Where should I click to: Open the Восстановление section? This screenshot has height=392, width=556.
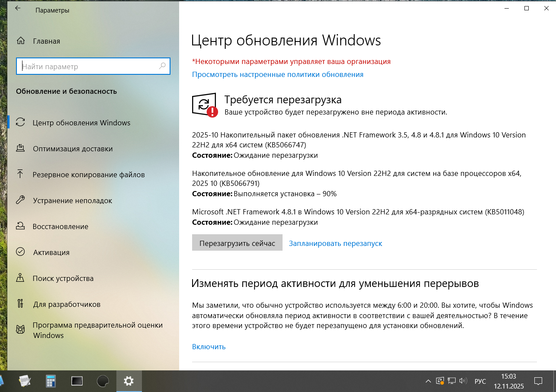coord(93,226)
